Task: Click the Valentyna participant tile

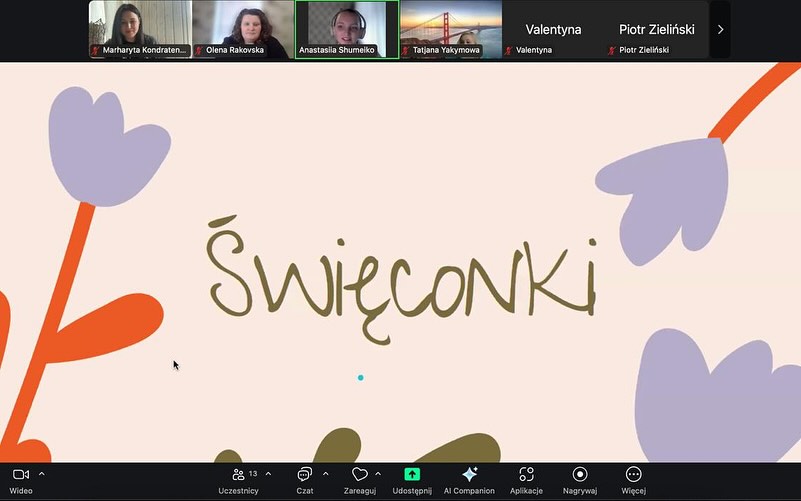Action: click(x=553, y=30)
